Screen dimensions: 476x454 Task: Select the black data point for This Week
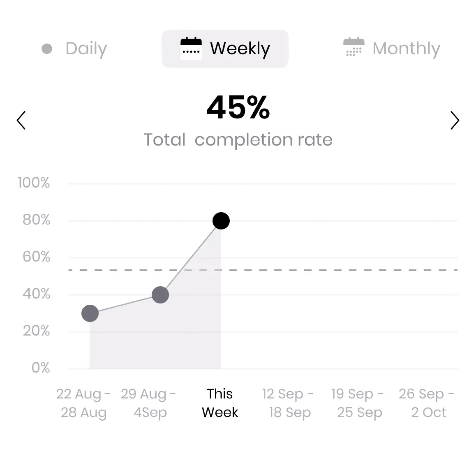(x=221, y=220)
